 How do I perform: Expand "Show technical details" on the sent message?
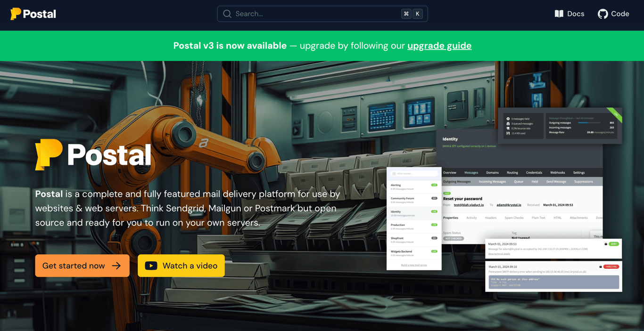(500, 254)
